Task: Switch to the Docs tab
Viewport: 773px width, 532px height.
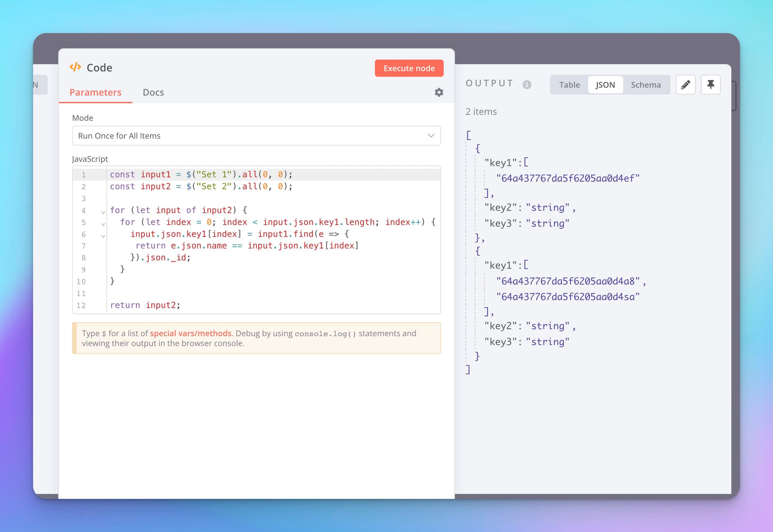Action: pyautogui.click(x=153, y=92)
